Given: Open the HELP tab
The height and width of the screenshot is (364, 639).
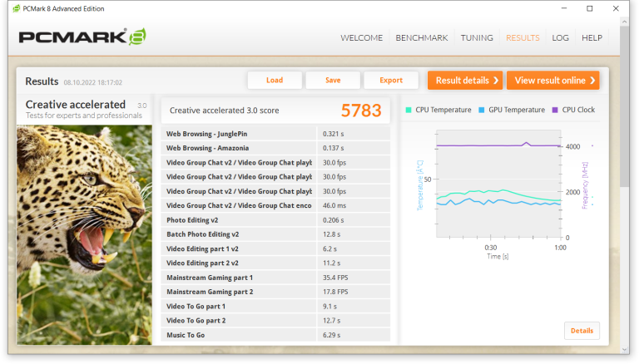Looking at the screenshot, I should click(x=592, y=37).
